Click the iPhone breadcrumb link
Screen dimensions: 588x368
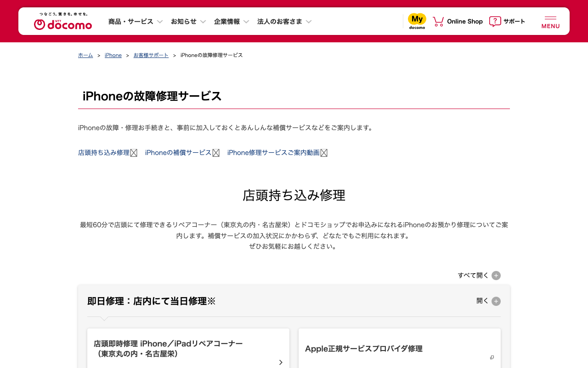point(113,55)
